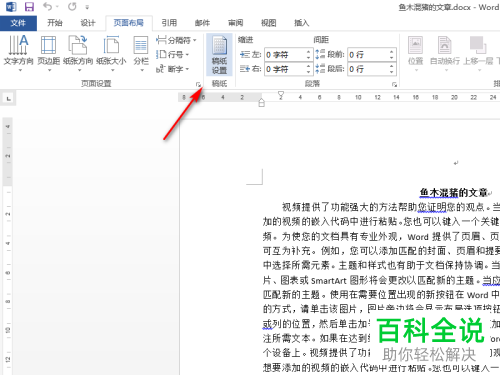Click the spacing after icon beside 段后
The image size is (500, 375).
coord(320,69)
